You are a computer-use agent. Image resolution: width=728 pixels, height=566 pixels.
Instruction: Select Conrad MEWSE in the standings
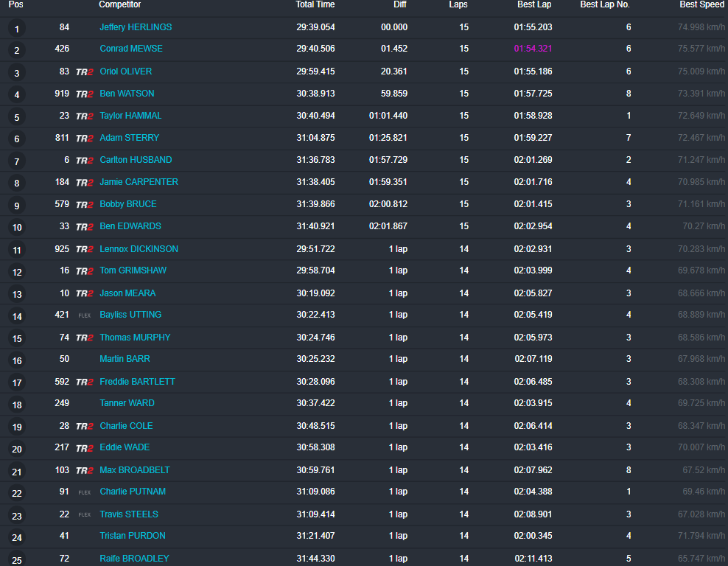[131, 49]
